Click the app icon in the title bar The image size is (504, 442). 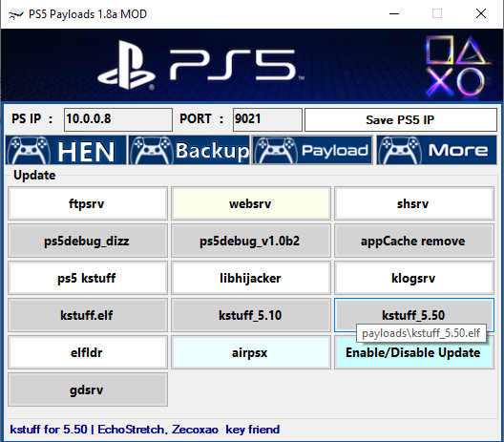point(15,14)
